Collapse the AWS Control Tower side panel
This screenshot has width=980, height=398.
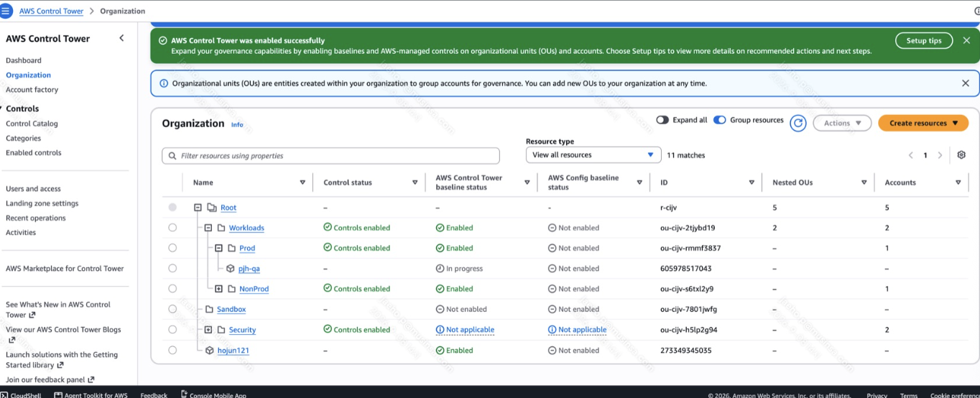(121, 38)
